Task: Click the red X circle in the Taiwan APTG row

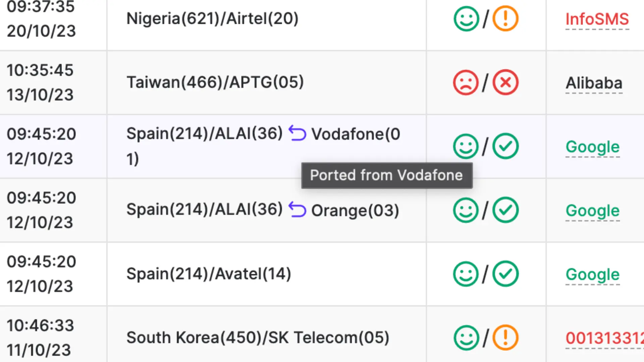Action: pos(505,82)
